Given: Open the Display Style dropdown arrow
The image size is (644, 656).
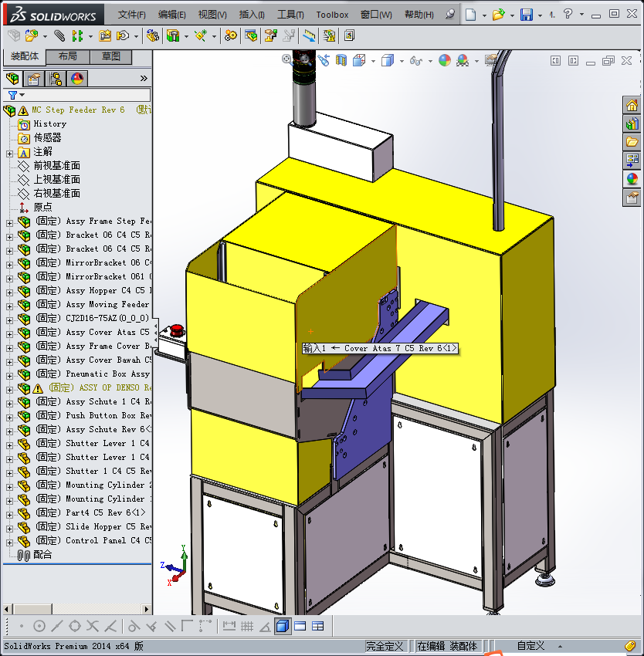Looking at the screenshot, I should (x=402, y=61).
